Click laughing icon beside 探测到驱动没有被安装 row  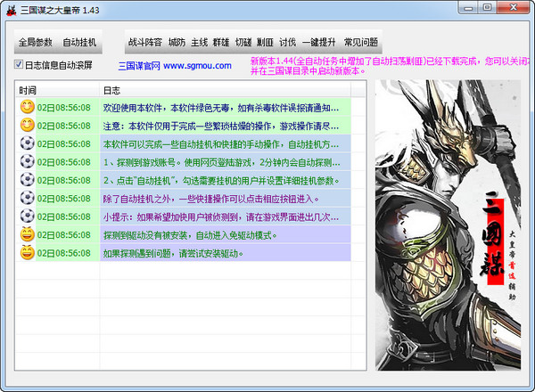[27, 234]
